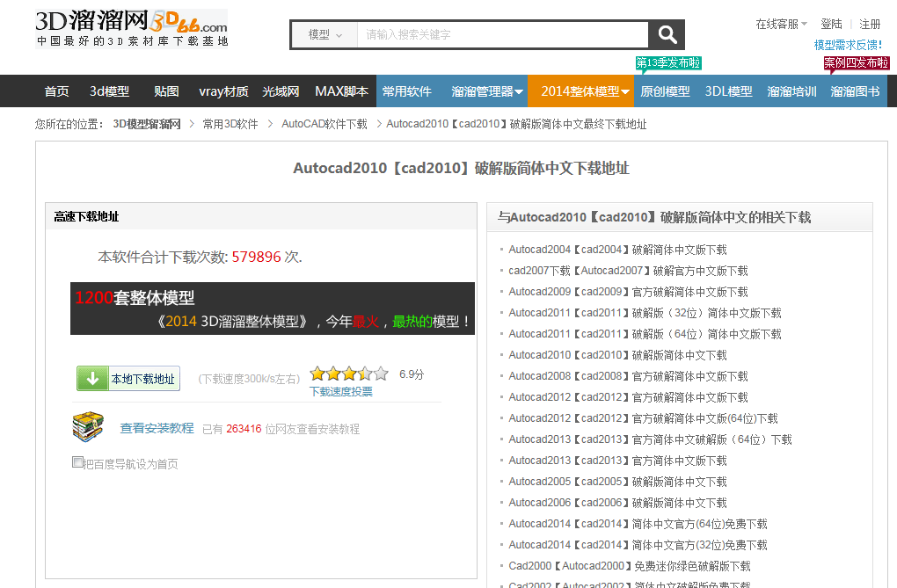Open the 模型 search category dropdown
The width and height of the screenshot is (897, 588).
[325, 34]
